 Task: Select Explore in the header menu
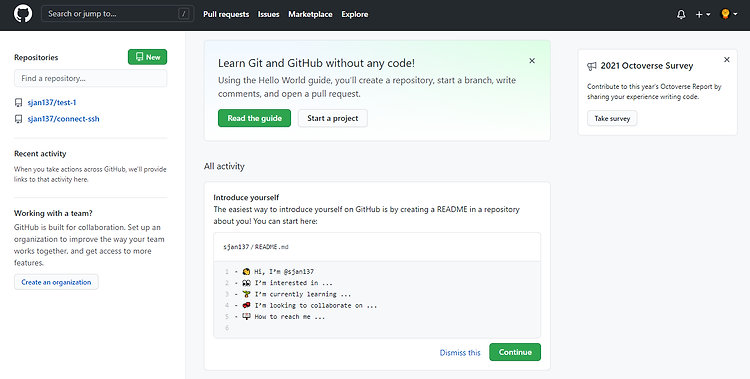coord(354,14)
